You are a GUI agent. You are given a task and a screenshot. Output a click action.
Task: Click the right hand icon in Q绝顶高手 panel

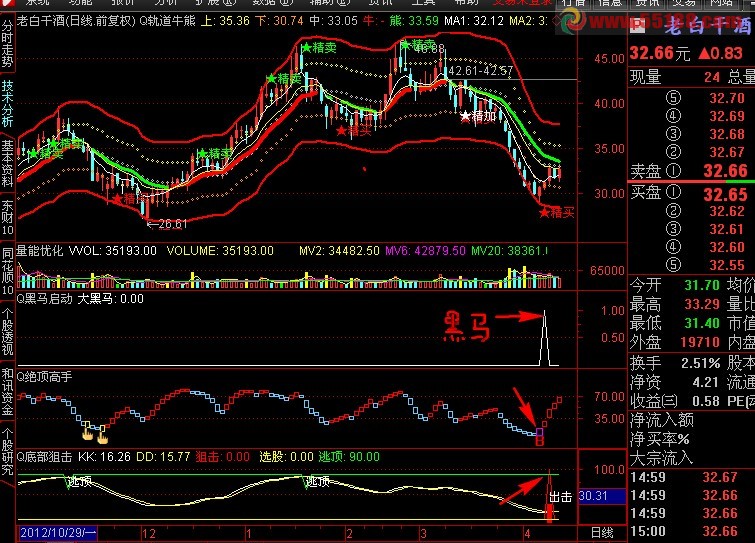click(x=102, y=435)
